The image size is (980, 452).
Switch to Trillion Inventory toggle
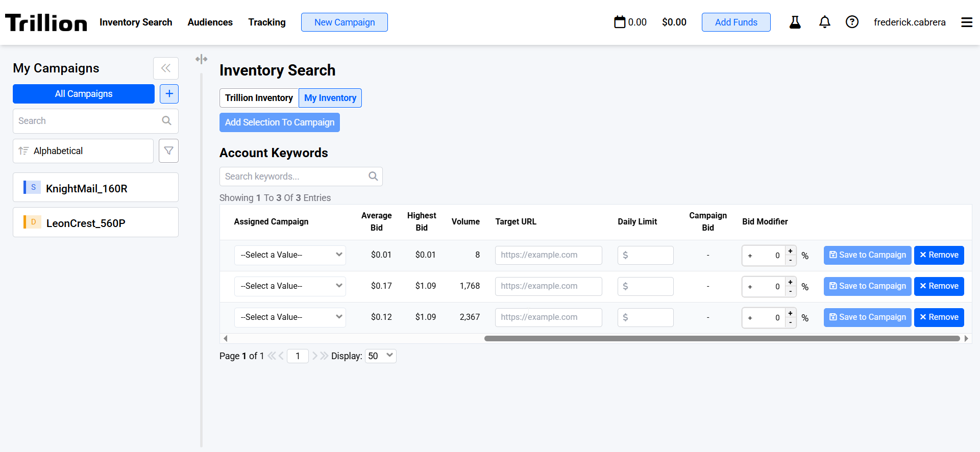tap(259, 98)
